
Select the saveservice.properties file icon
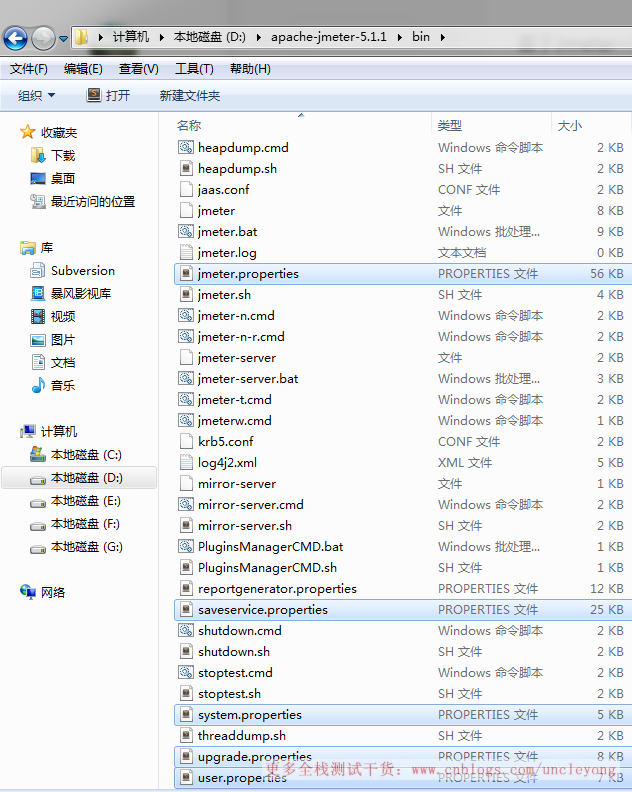(x=186, y=610)
